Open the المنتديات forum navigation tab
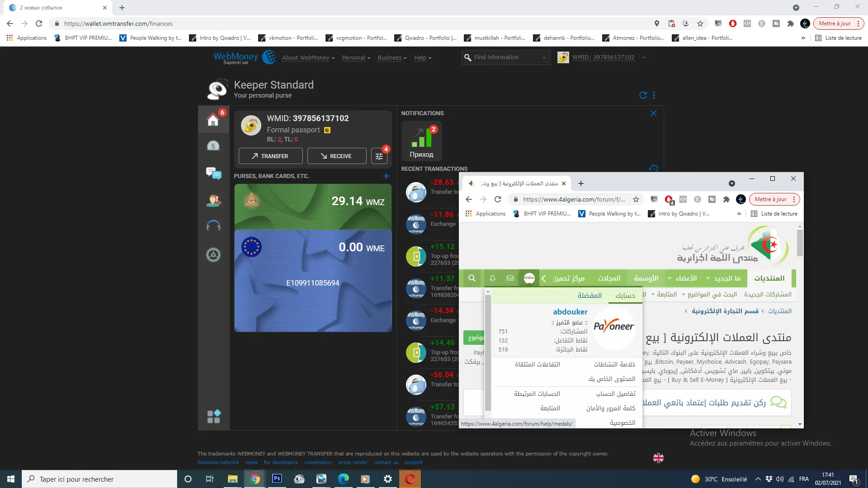The width and height of the screenshot is (868, 488). pyautogui.click(x=769, y=278)
